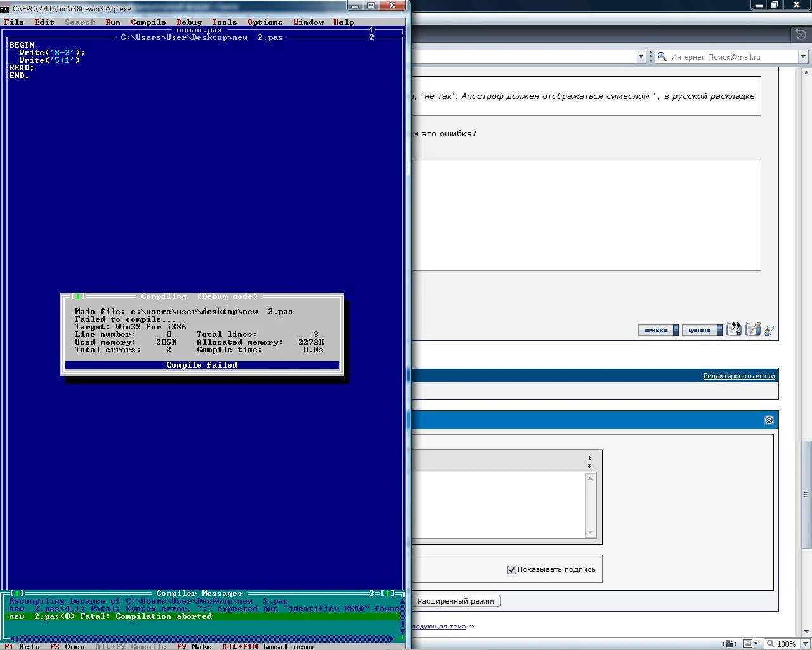Click the F1 Help status bar hint
The width and height of the screenshot is (812, 650).
pyautogui.click(x=22, y=646)
